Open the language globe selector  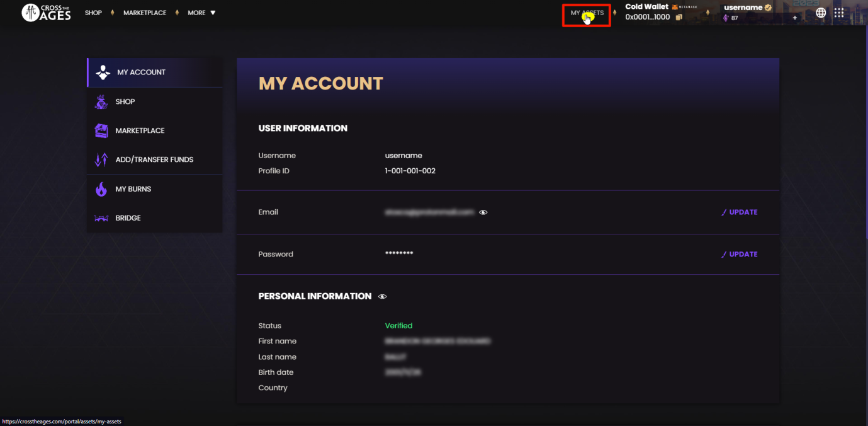click(x=821, y=13)
